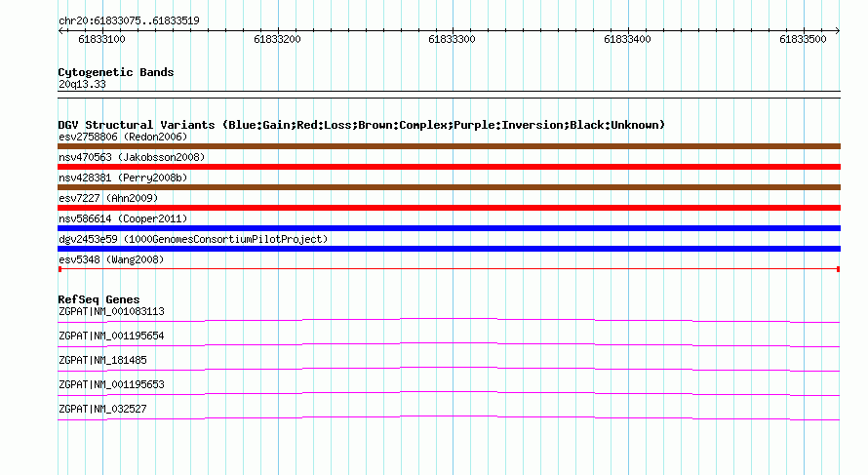Select the thin red line under esv5348
This screenshot has width=868, height=475.
pyautogui.click(x=449, y=269)
